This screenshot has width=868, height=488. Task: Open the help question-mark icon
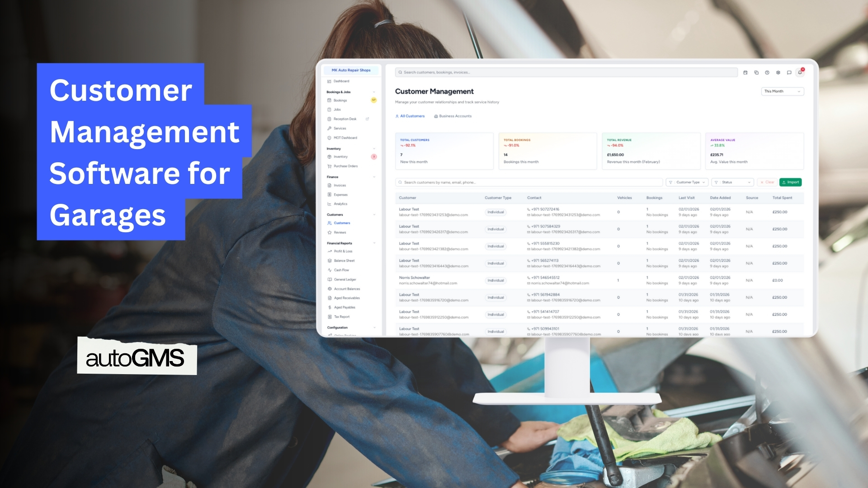tap(767, 72)
